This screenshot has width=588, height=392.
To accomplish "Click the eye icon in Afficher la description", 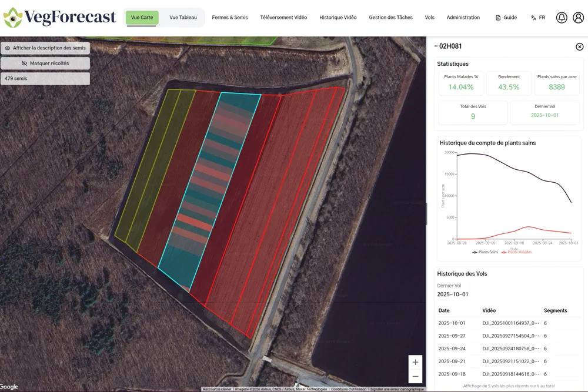I will tap(8, 48).
